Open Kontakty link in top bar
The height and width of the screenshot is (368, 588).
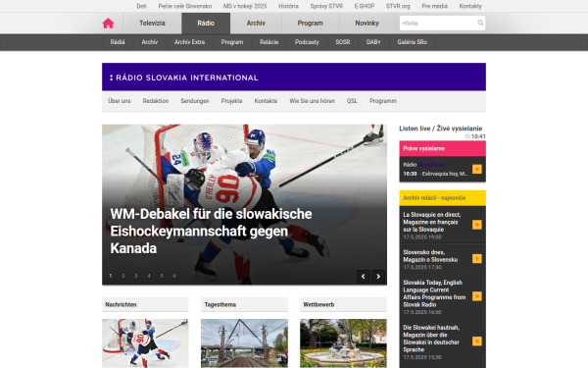(470, 6)
